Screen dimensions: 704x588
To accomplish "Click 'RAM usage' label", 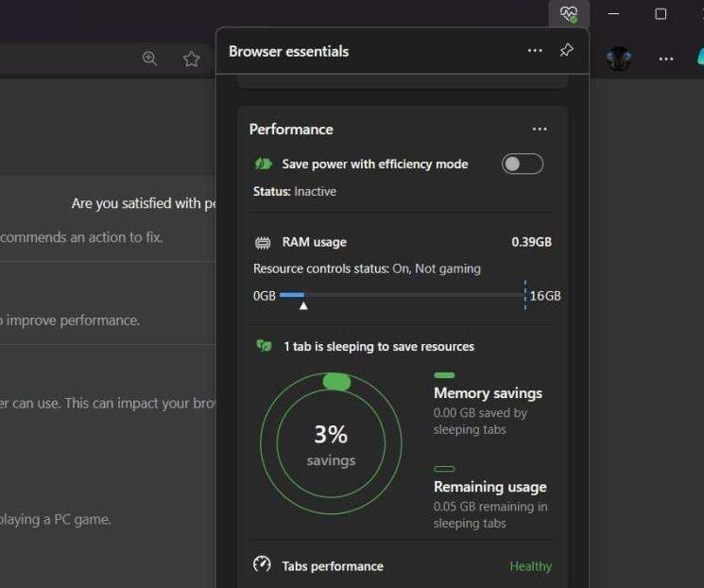I will tap(315, 242).
